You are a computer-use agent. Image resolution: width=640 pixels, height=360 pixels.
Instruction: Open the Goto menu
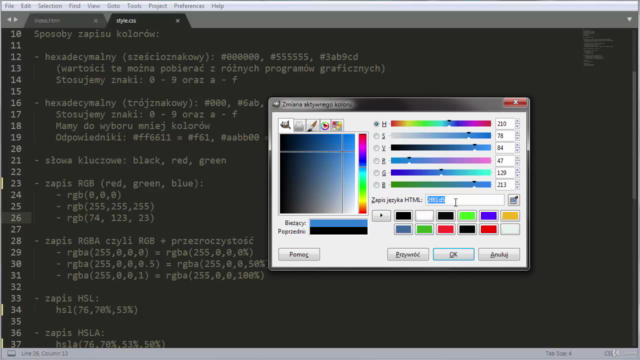point(113,6)
